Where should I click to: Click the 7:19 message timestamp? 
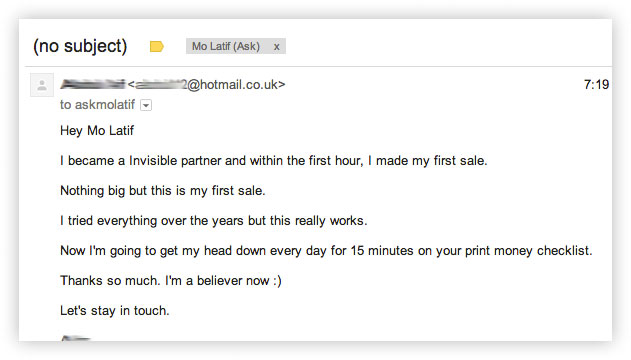(596, 84)
